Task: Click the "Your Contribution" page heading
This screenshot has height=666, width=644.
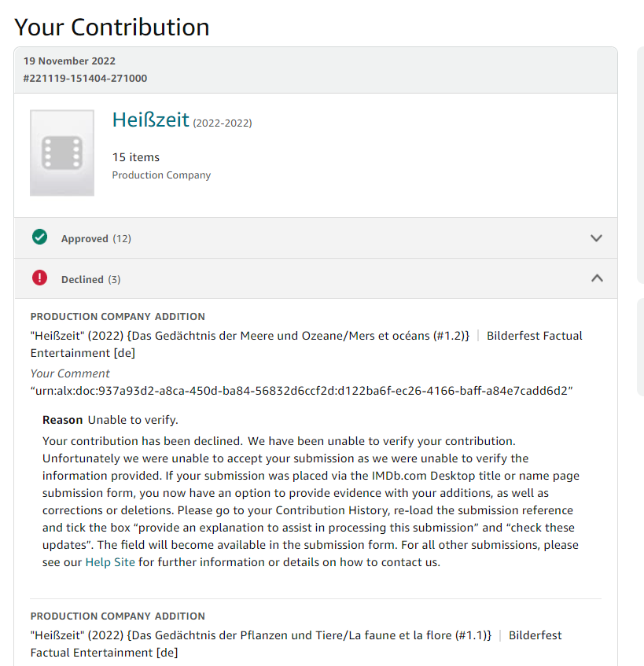Action: (112, 27)
